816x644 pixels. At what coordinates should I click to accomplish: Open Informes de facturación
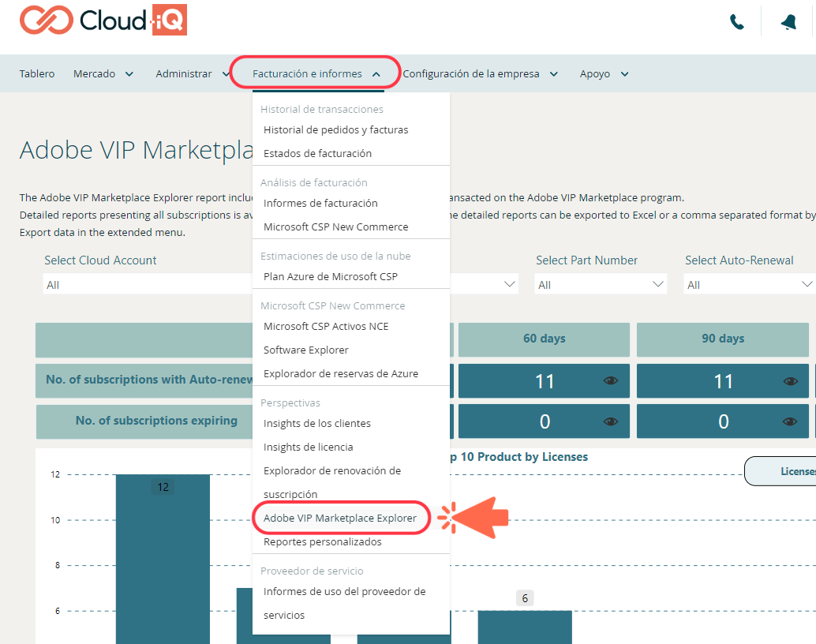click(320, 203)
